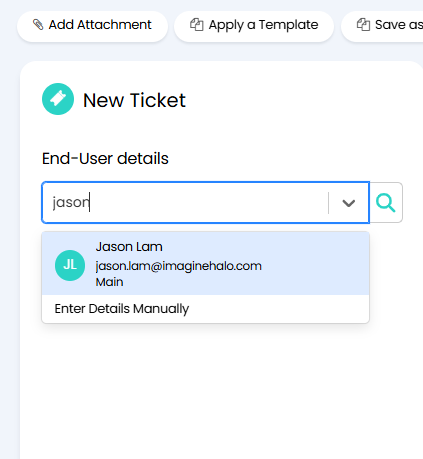Select Jason Lam from the suggestions
Viewport: 423px width, 459px height.
[x=205, y=264]
